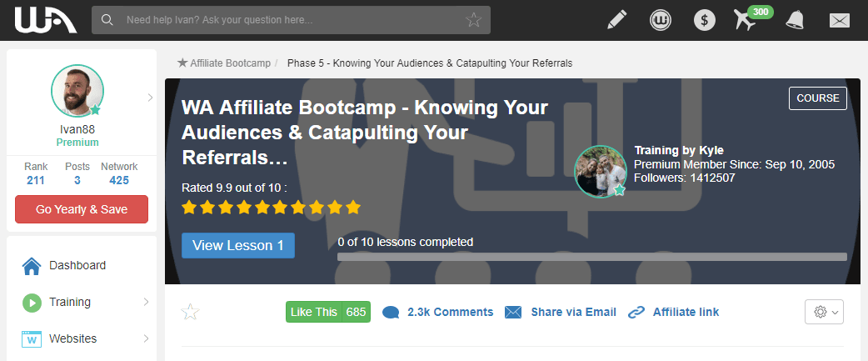This screenshot has width=868, height=361.
Task: Click Kyle's trainer avatar
Action: [x=601, y=172]
